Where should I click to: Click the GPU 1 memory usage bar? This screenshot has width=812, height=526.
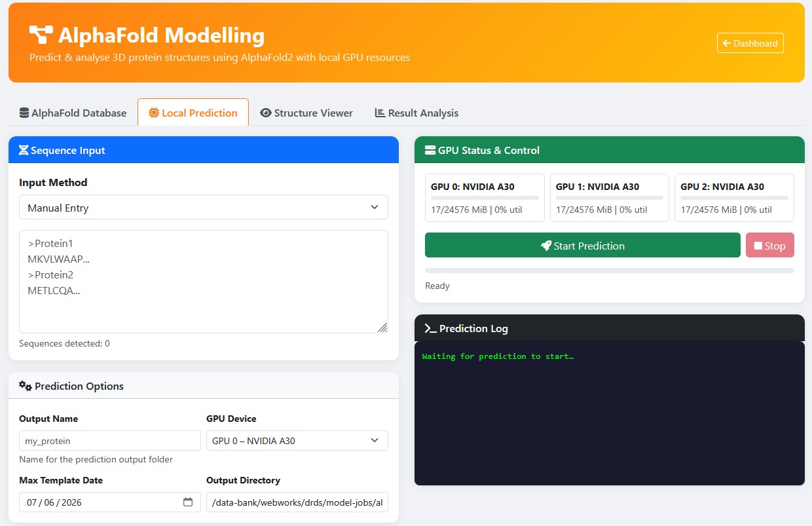coord(610,198)
